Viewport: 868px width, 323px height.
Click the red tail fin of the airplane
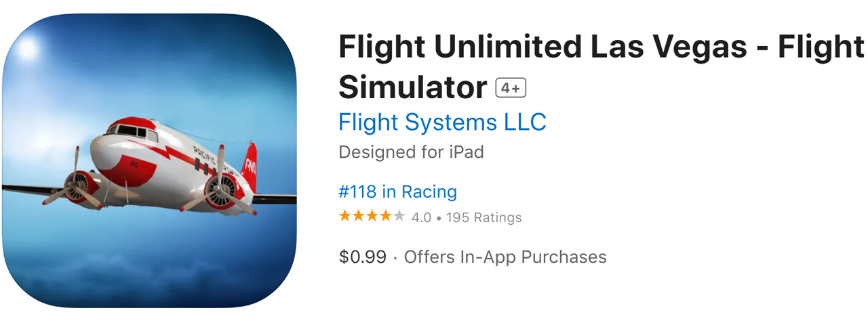pos(250,166)
